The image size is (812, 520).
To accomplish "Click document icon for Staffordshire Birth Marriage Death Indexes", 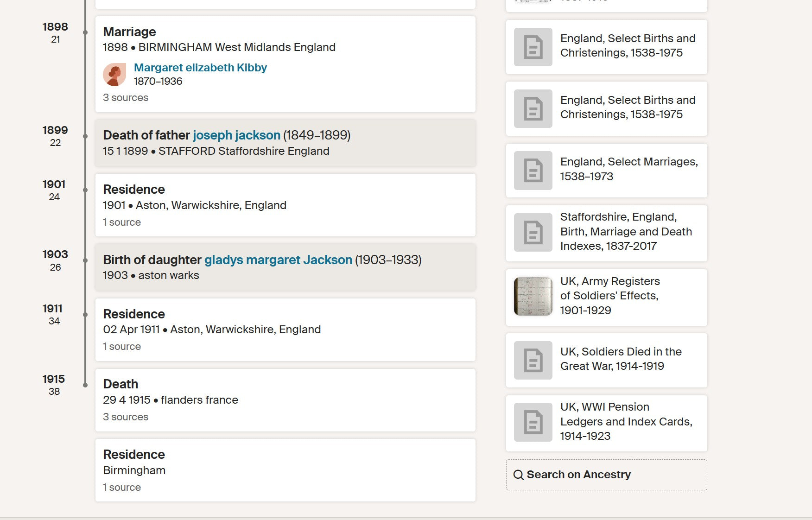I will click(x=533, y=232).
